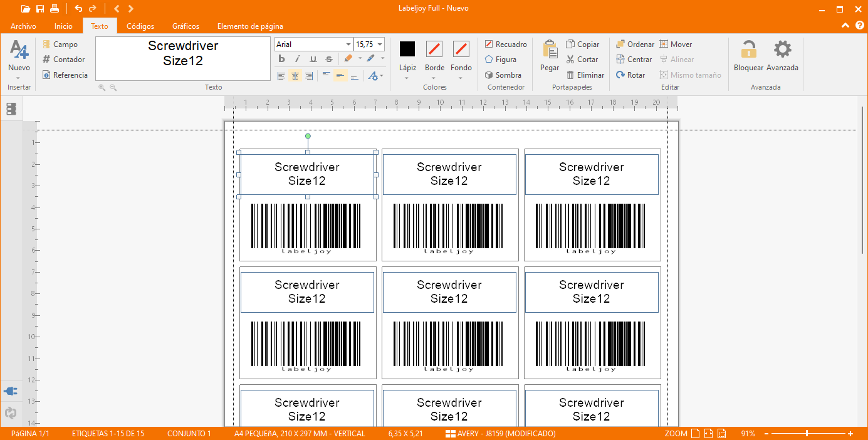Screen dimensions: 868x440
Task: Center the element with Centrar
Action: click(x=634, y=60)
